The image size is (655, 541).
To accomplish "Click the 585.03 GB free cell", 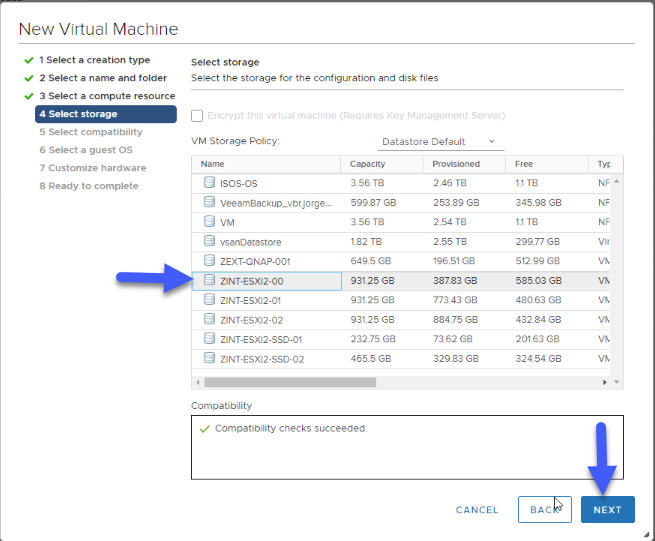I will pyautogui.click(x=538, y=281).
